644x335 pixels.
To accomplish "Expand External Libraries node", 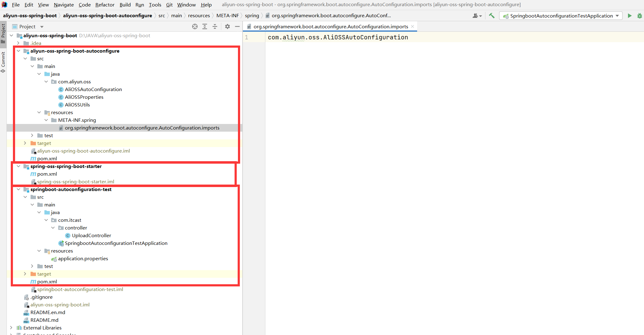I will pyautogui.click(x=11, y=328).
